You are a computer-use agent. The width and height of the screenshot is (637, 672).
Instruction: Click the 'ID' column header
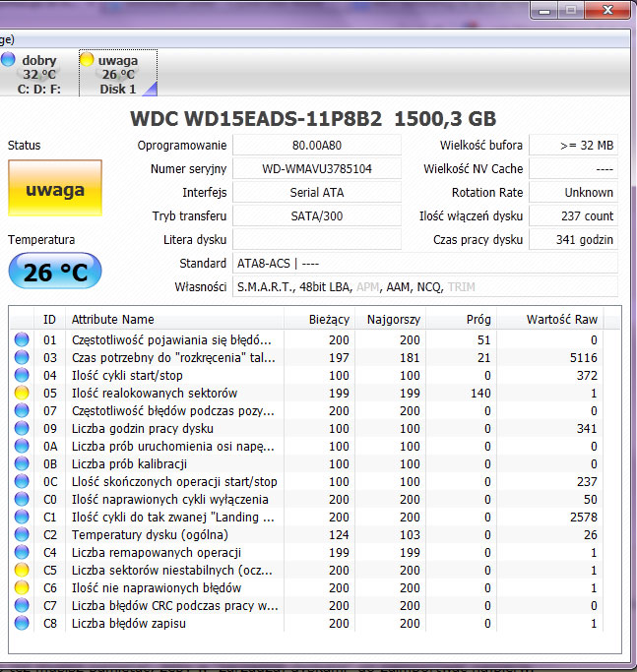[49, 320]
